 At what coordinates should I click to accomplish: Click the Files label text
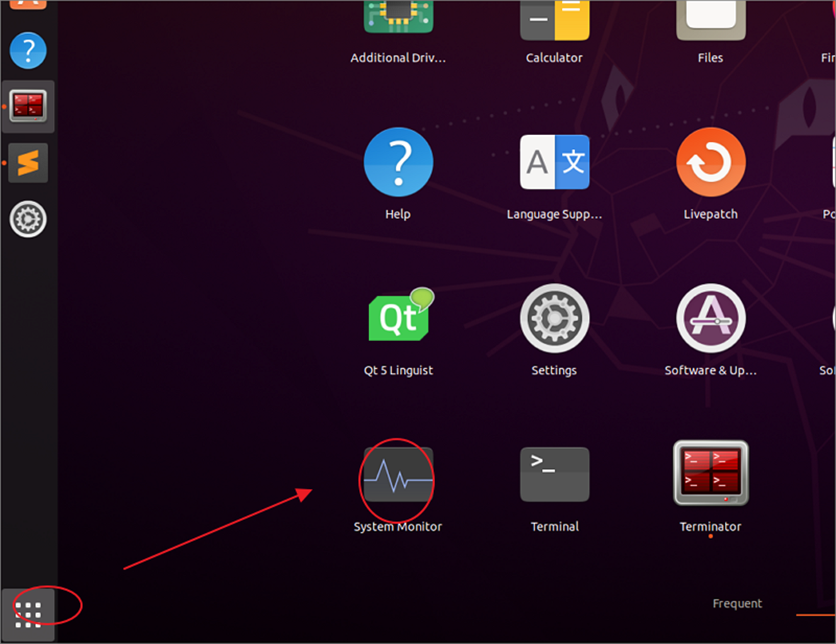click(x=711, y=57)
